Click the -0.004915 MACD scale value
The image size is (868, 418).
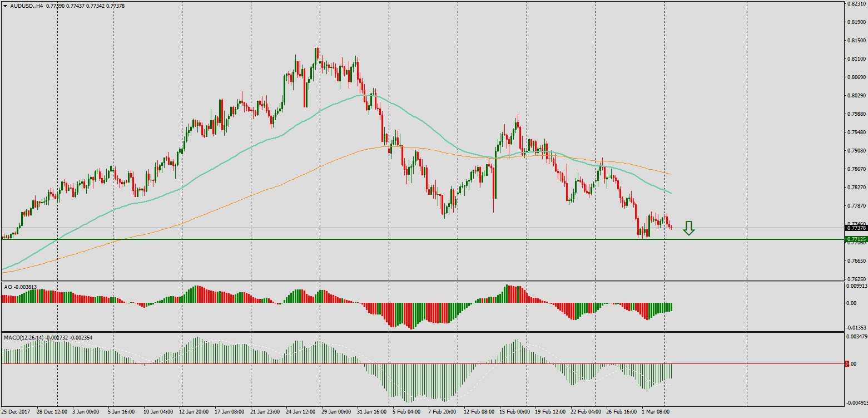coord(856,402)
